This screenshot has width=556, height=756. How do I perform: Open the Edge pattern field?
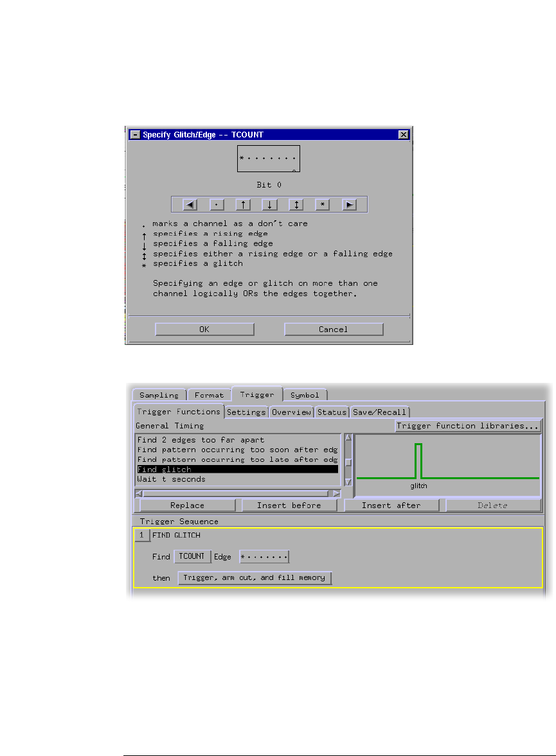pyautogui.click(x=264, y=557)
